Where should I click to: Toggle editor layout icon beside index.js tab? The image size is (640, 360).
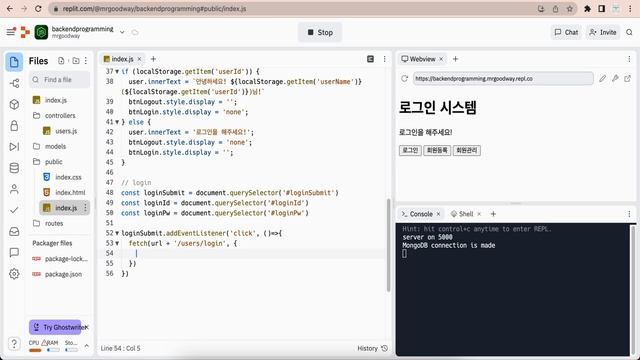(x=370, y=59)
